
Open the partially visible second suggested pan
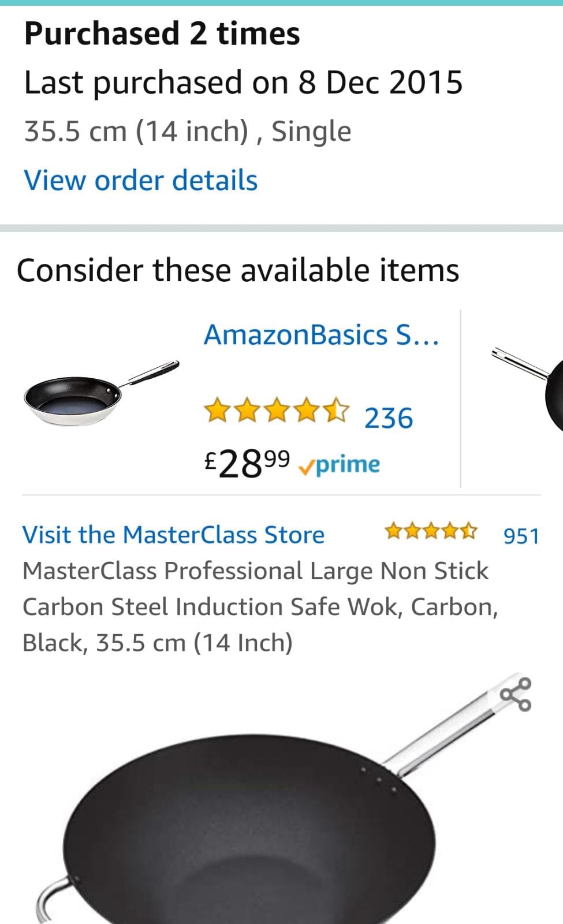[527, 388]
